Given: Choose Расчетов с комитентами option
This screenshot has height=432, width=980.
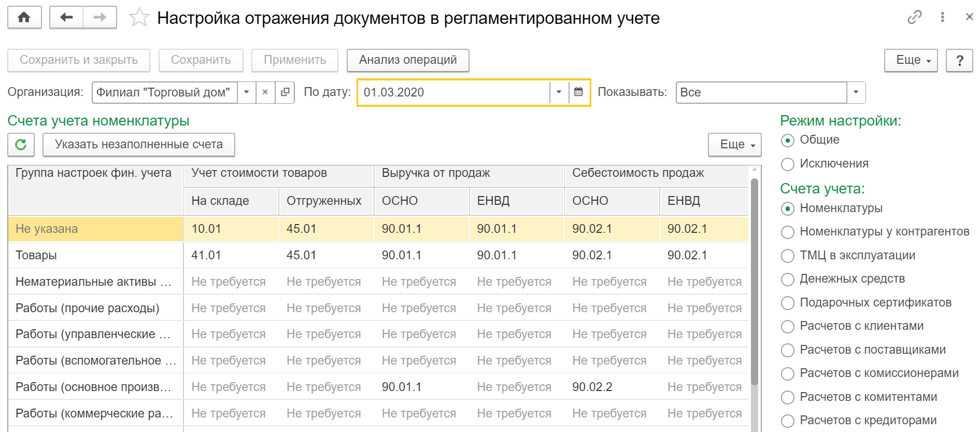Looking at the screenshot, I should (859, 397).
